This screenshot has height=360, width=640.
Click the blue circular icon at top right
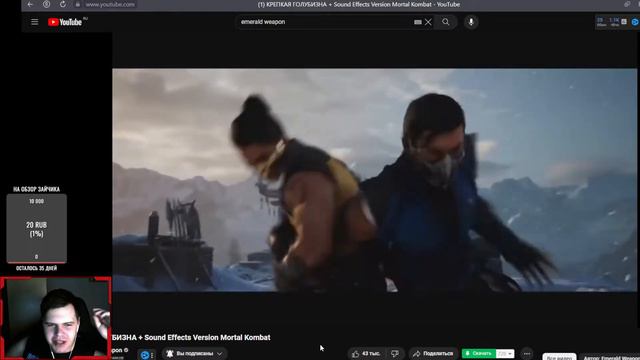click(x=635, y=22)
